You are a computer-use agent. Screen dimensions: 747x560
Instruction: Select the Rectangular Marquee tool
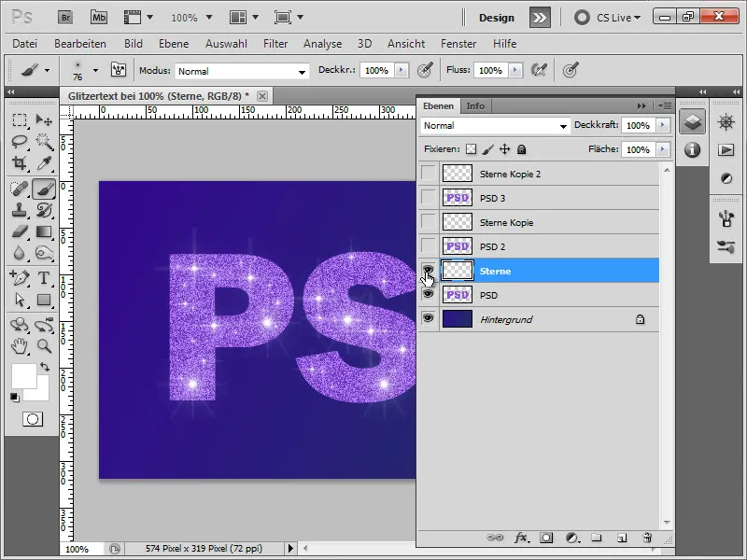tap(20, 120)
